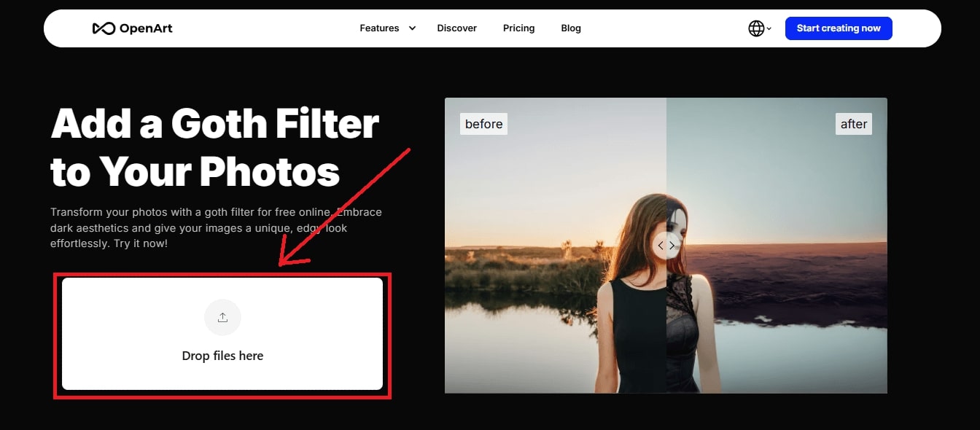
Task: Open the Discover menu item
Action: (456, 28)
